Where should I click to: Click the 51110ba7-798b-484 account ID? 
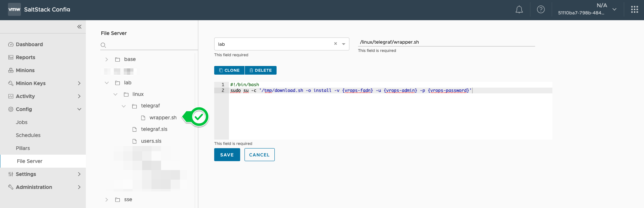point(581,13)
